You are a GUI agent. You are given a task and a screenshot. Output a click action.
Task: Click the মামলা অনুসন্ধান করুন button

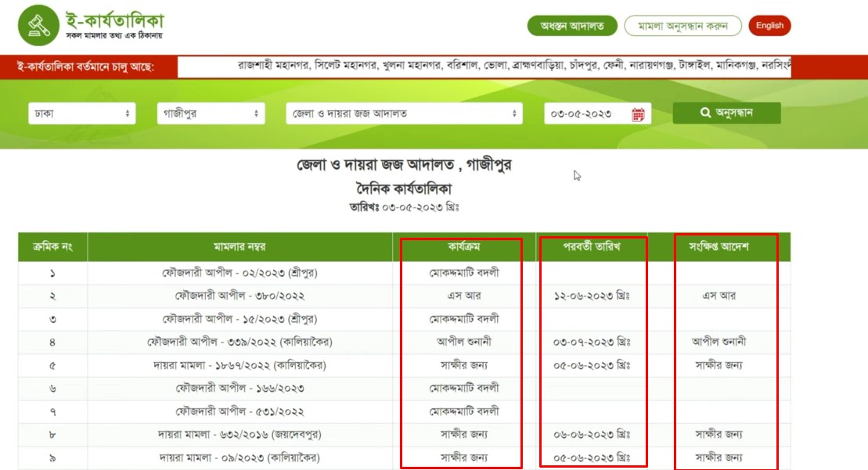[x=683, y=26]
